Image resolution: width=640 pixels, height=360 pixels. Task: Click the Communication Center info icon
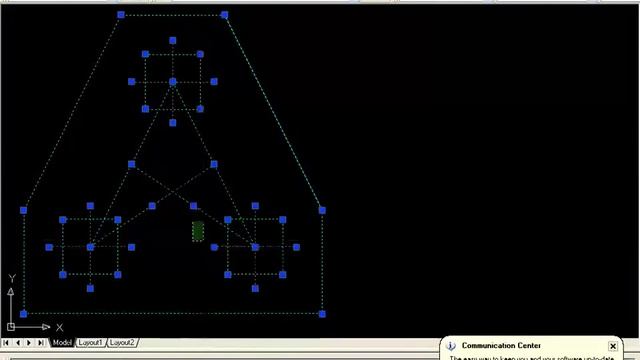tap(451, 346)
